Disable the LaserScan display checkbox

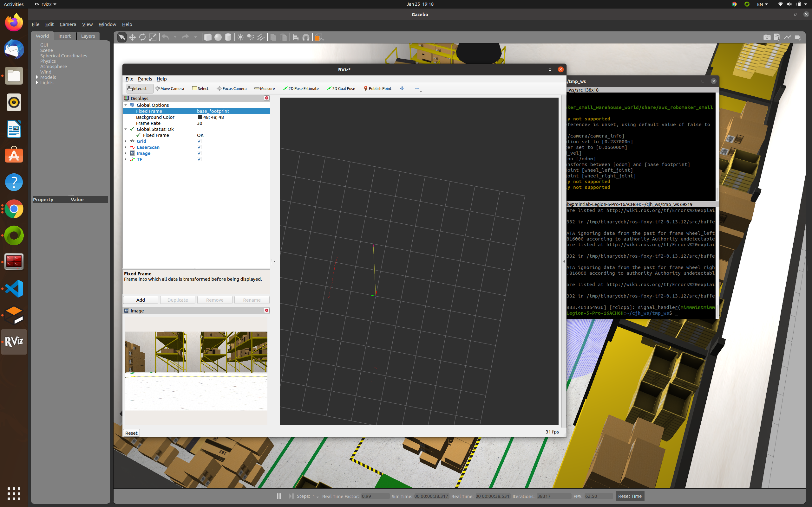(x=199, y=147)
